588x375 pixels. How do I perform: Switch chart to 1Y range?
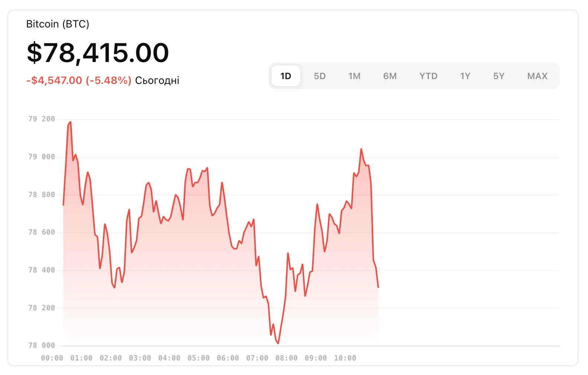click(x=465, y=76)
